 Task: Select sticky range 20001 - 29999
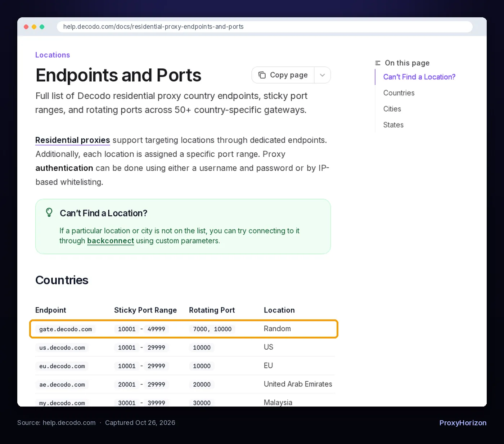pos(141,385)
